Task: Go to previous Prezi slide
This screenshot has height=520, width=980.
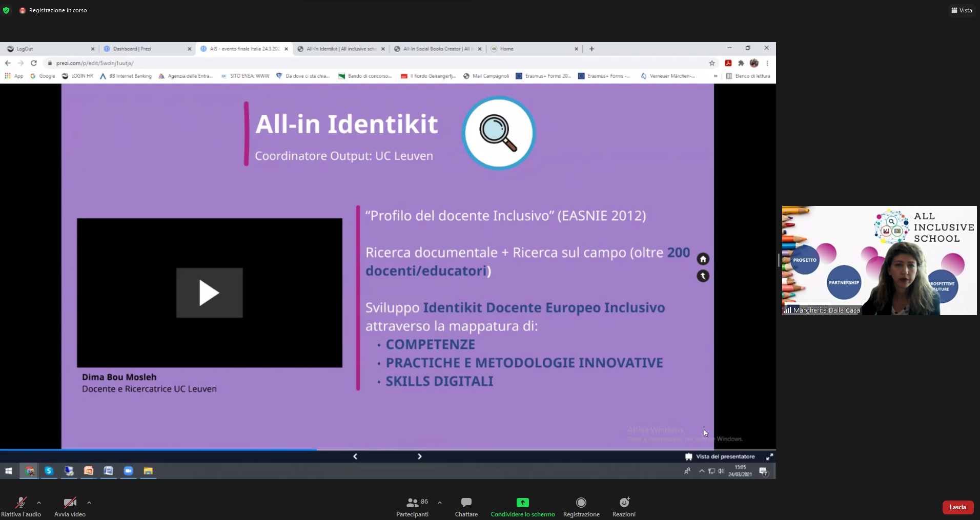Action: click(x=355, y=456)
